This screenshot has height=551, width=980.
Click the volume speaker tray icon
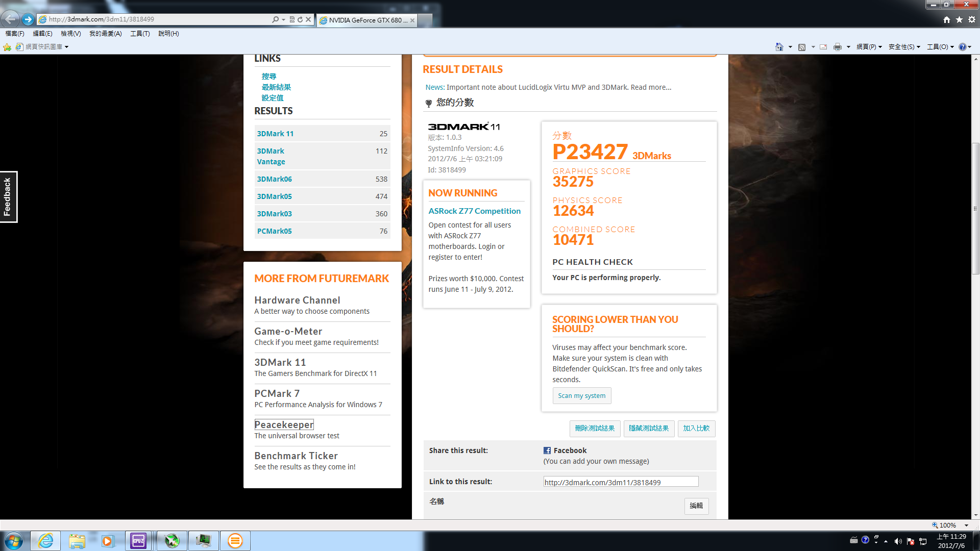898,541
